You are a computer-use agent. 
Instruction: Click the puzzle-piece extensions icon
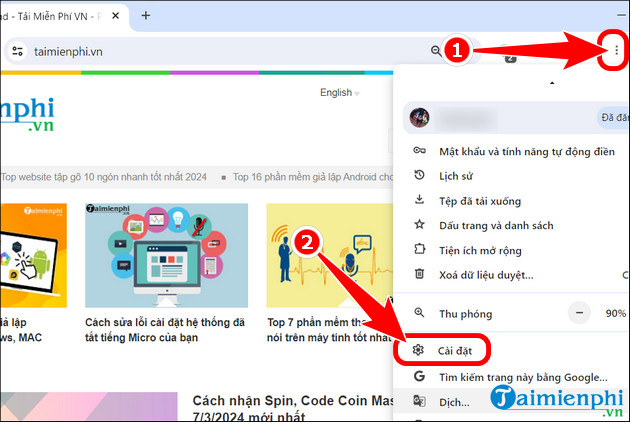tap(419, 249)
